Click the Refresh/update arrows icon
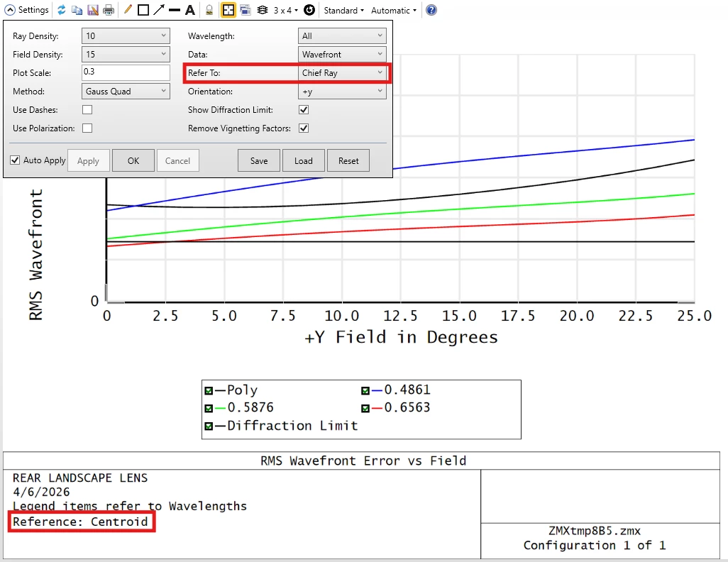728x562 pixels. tap(61, 10)
